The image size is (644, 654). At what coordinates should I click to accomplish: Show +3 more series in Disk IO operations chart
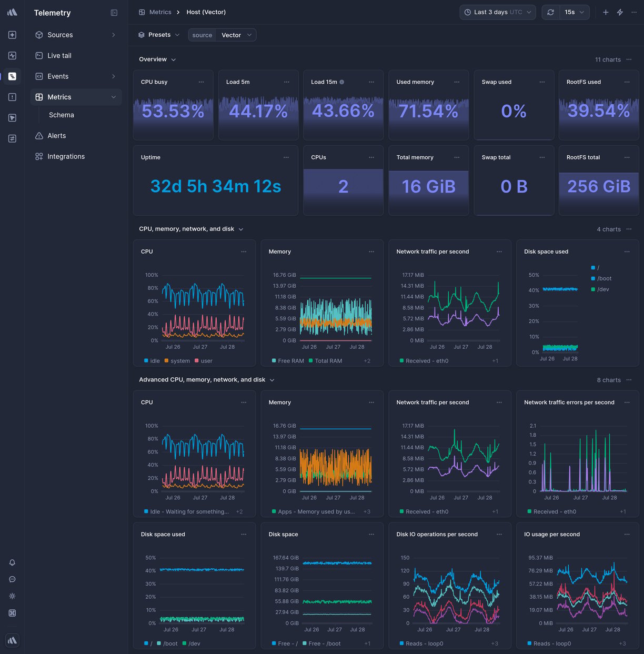pyautogui.click(x=495, y=643)
